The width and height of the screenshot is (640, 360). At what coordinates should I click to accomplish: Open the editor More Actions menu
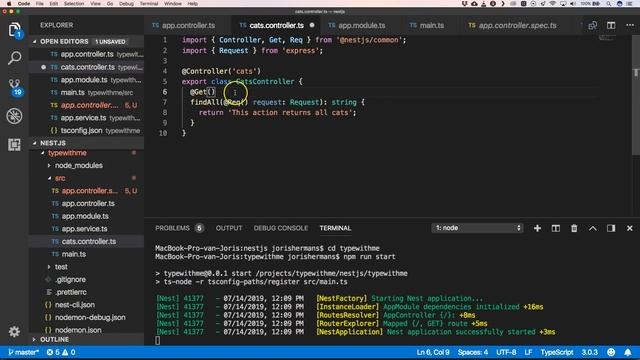[x=630, y=25]
